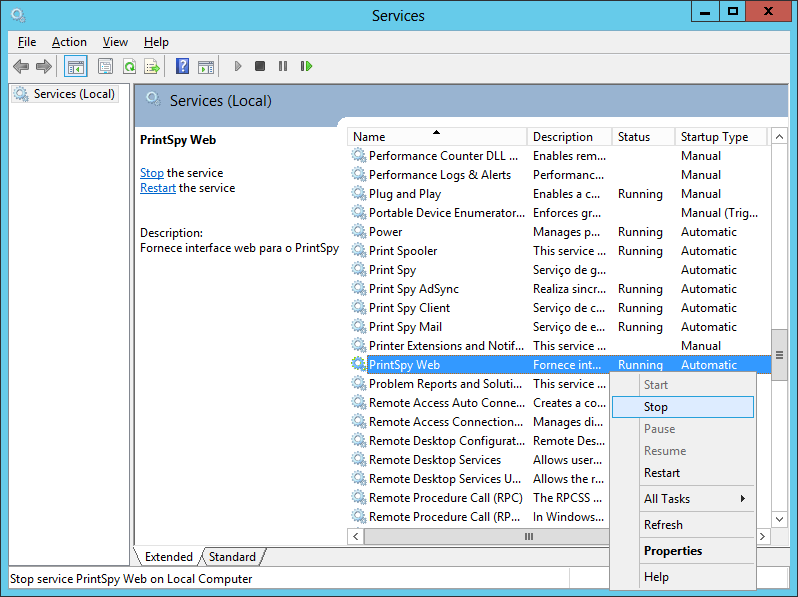Click the Running status of Print Spooler
The height and width of the screenshot is (597, 798).
(640, 251)
